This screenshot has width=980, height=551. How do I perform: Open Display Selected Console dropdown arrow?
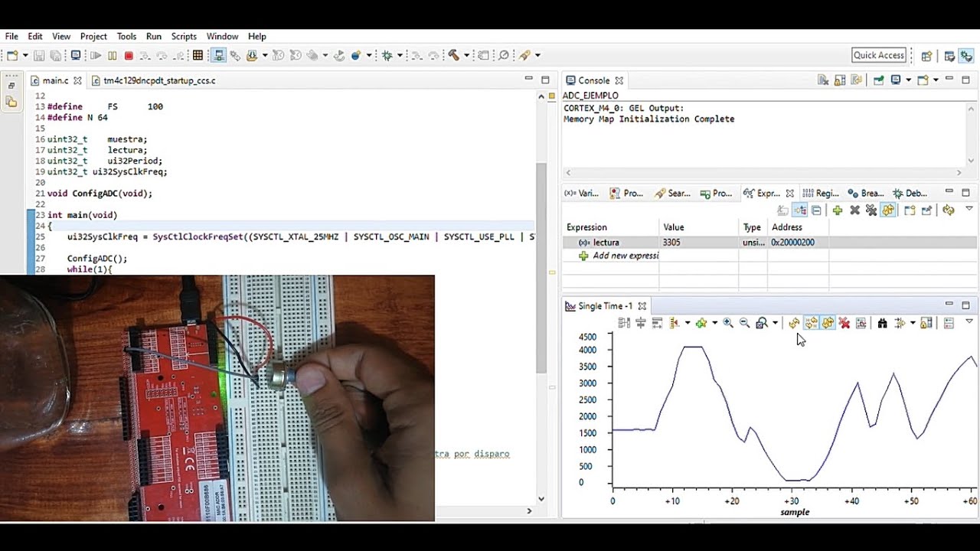(909, 80)
